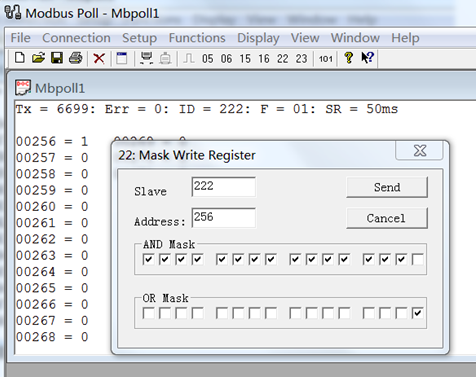Click the yellow question mark help icon
This screenshot has height=378, width=476.
(349, 58)
